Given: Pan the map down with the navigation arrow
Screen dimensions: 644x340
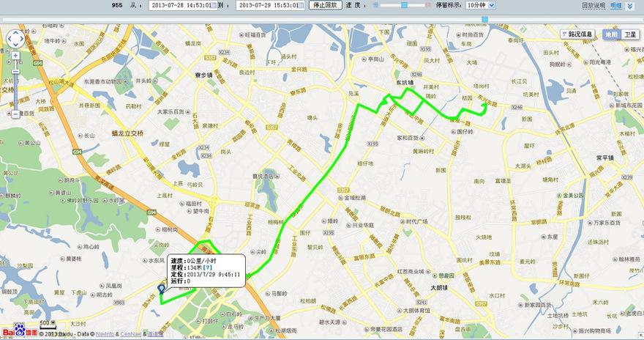Looking at the screenshot, I should click(x=15, y=45).
